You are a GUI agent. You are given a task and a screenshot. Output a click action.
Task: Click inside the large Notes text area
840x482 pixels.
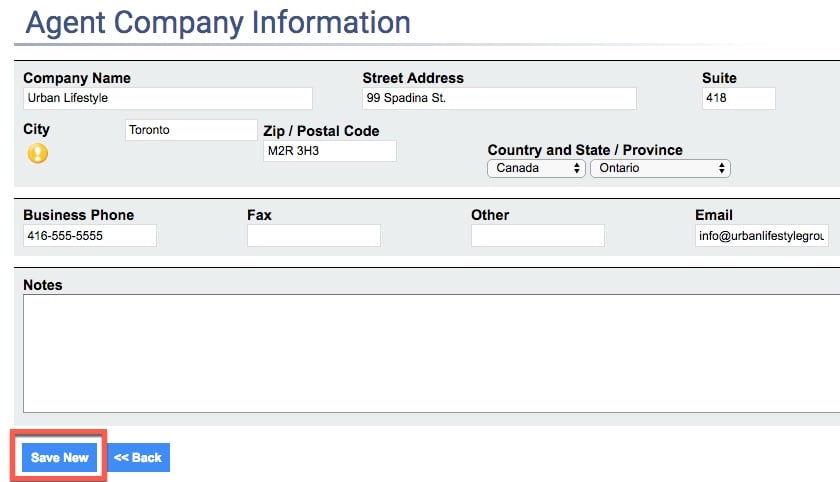430,353
